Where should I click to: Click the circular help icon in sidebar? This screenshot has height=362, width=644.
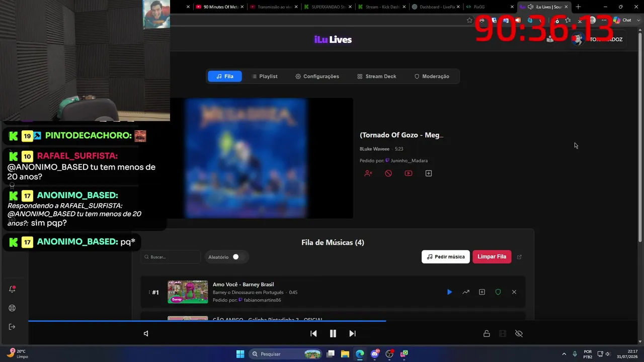click(x=12, y=308)
